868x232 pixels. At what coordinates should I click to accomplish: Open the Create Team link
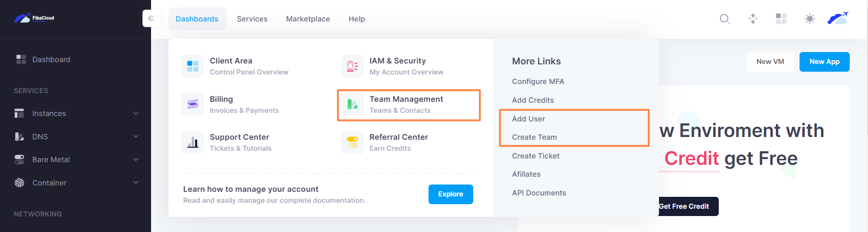point(534,137)
